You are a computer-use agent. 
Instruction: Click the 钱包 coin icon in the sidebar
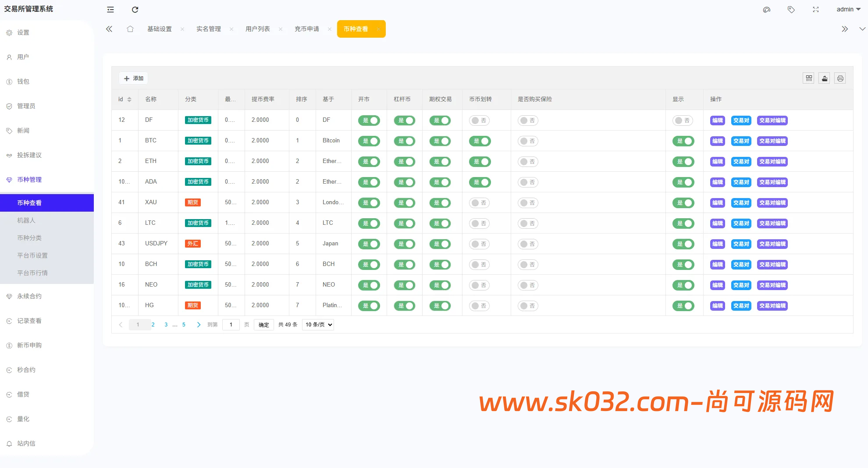click(9, 82)
